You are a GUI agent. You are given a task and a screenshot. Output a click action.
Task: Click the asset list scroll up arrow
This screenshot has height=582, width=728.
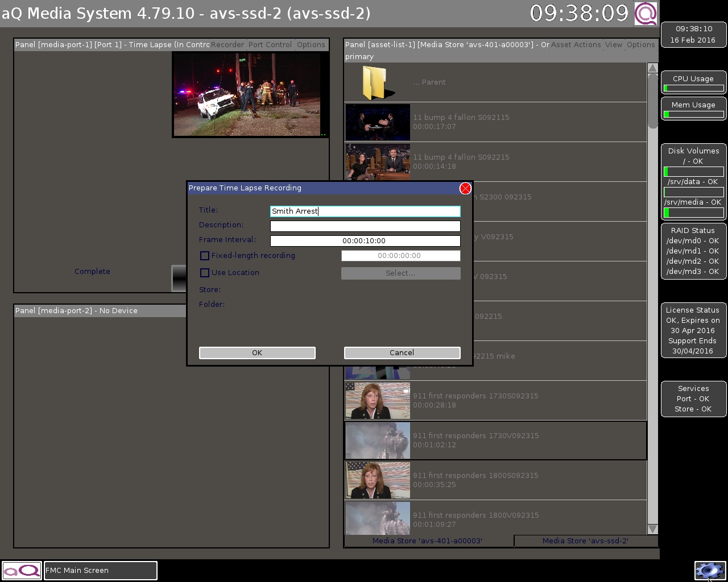652,68
